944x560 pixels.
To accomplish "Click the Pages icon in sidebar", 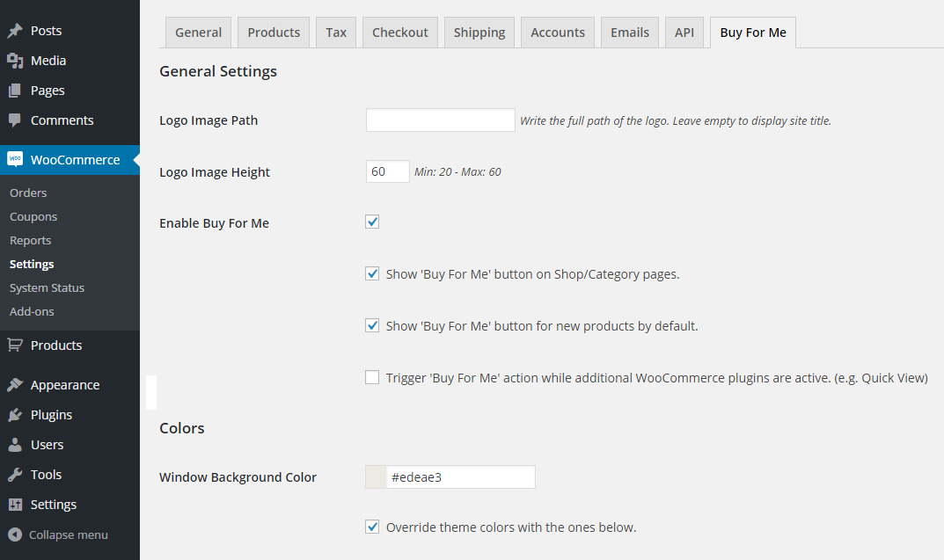I will [x=15, y=91].
